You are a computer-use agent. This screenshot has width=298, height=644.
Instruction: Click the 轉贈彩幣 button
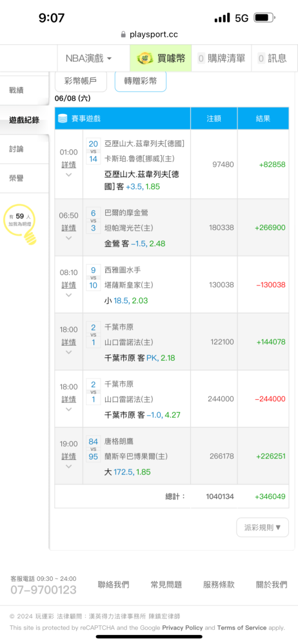pyautogui.click(x=141, y=81)
